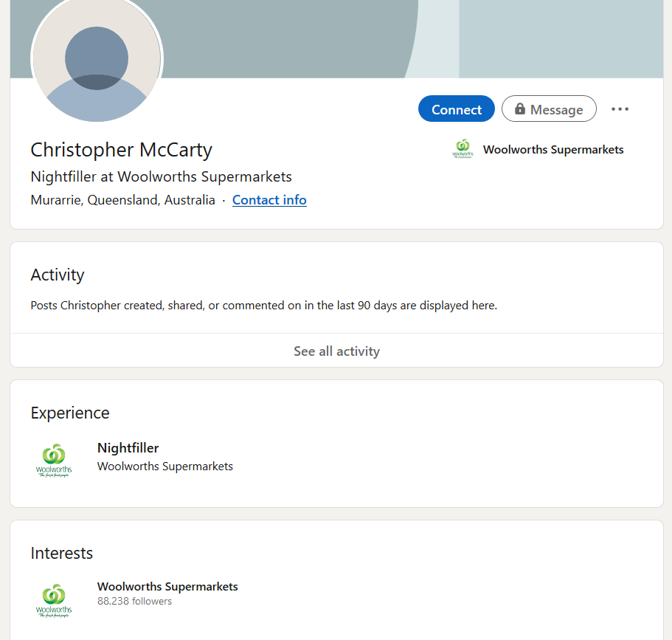Click the Woolworths logo in the Experience section
The width and height of the screenshot is (672, 640).
[x=54, y=461]
